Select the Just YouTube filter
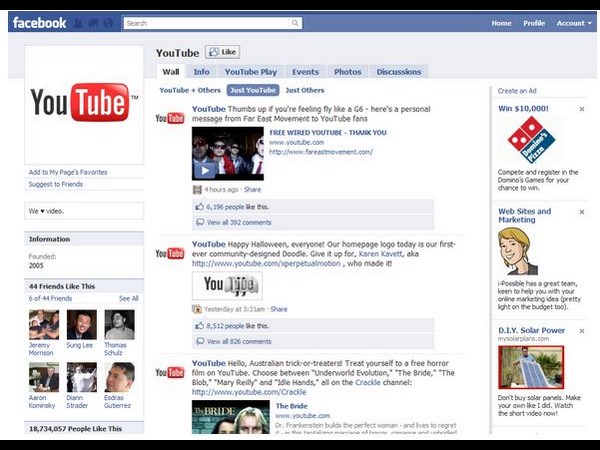Image resolution: width=600 pixels, height=450 pixels. [252, 90]
